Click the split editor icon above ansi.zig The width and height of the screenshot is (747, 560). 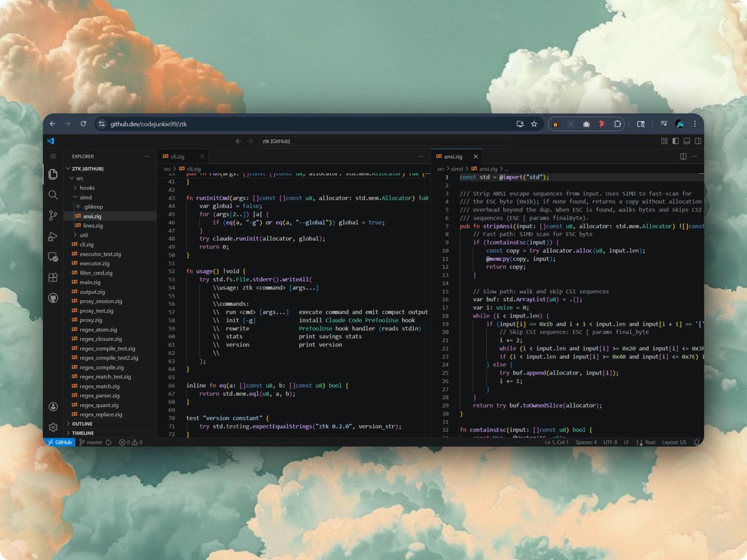coord(683,156)
